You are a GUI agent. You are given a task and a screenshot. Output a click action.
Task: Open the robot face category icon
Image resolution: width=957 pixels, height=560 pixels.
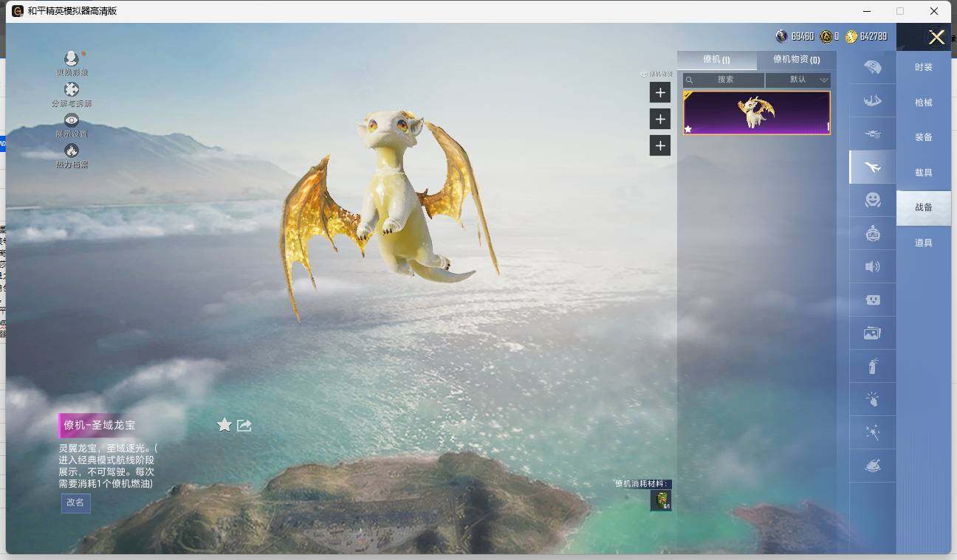click(x=872, y=300)
